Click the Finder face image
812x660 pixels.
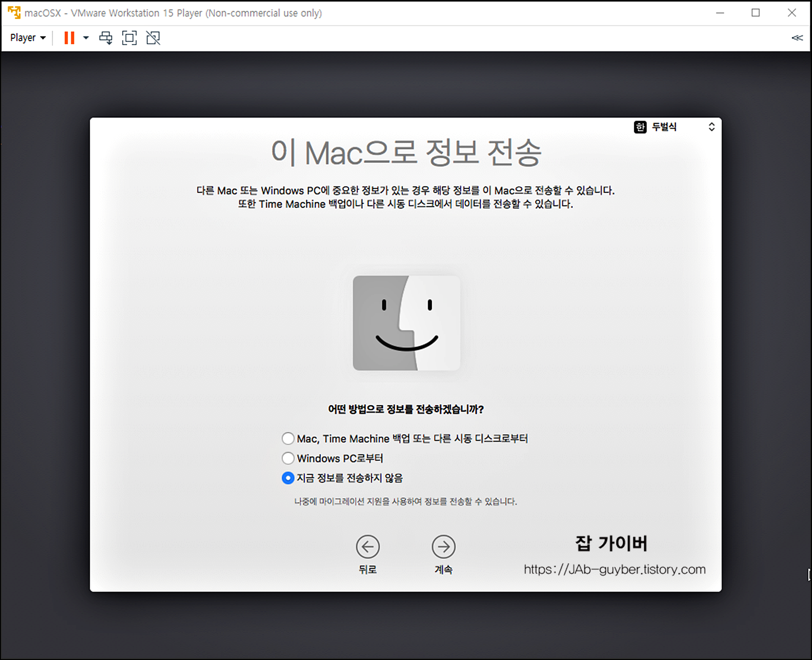pos(406,323)
